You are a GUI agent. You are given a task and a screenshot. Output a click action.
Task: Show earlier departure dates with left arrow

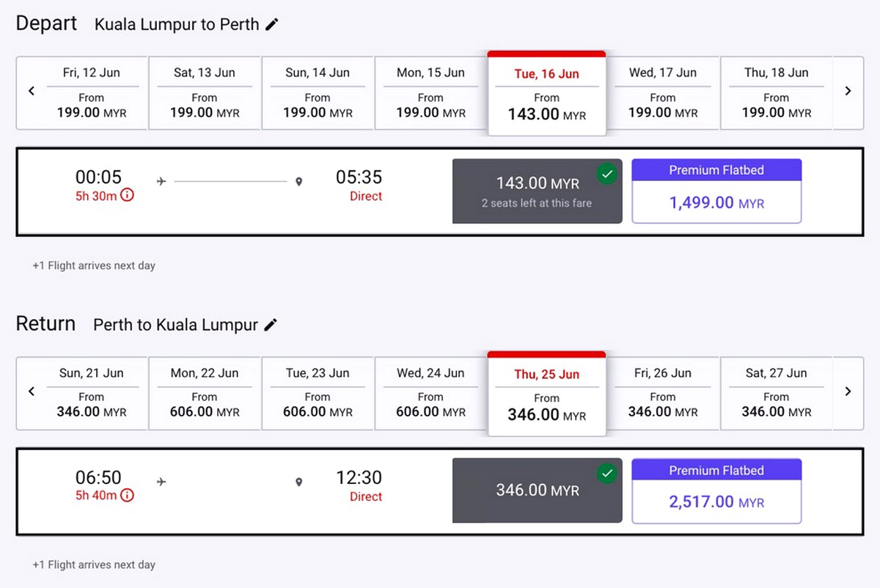32,92
